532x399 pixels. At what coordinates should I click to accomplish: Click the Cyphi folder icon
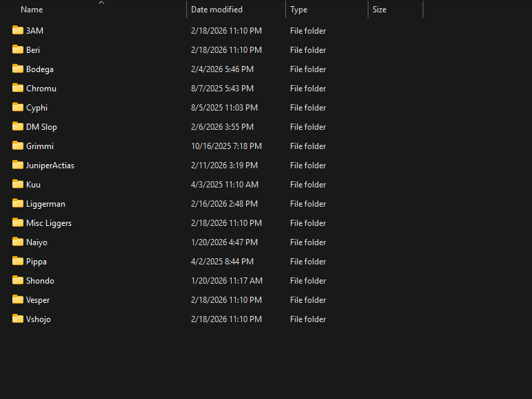tap(18, 107)
